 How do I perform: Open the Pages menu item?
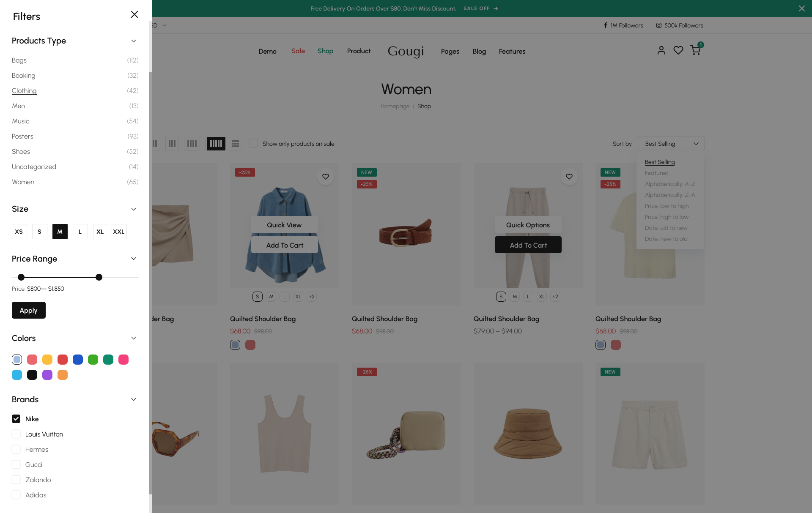450,51
